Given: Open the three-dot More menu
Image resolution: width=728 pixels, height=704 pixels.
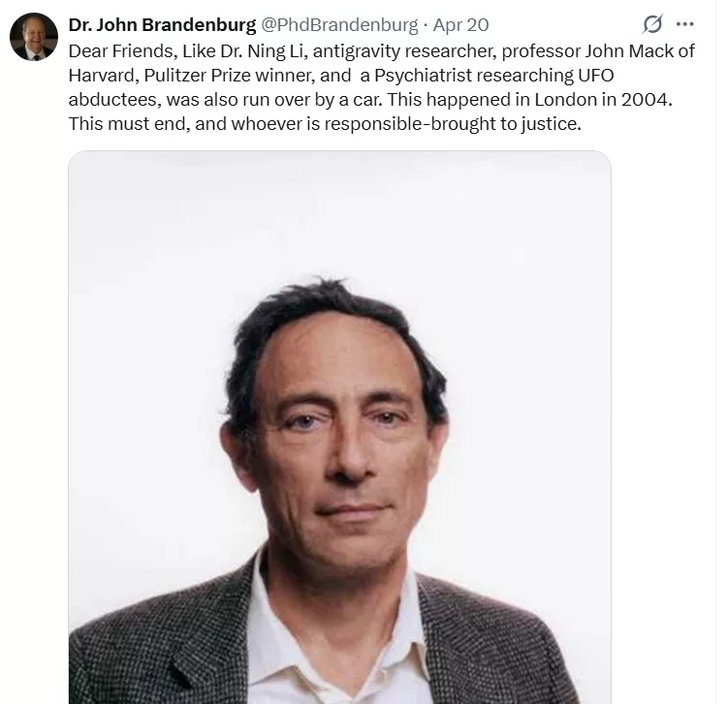Looking at the screenshot, I should 685,23.
